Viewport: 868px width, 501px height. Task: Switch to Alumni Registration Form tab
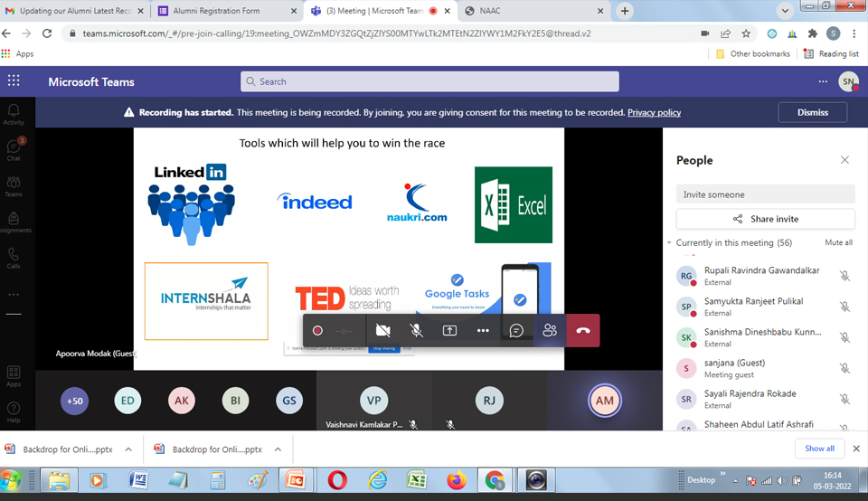226,11
